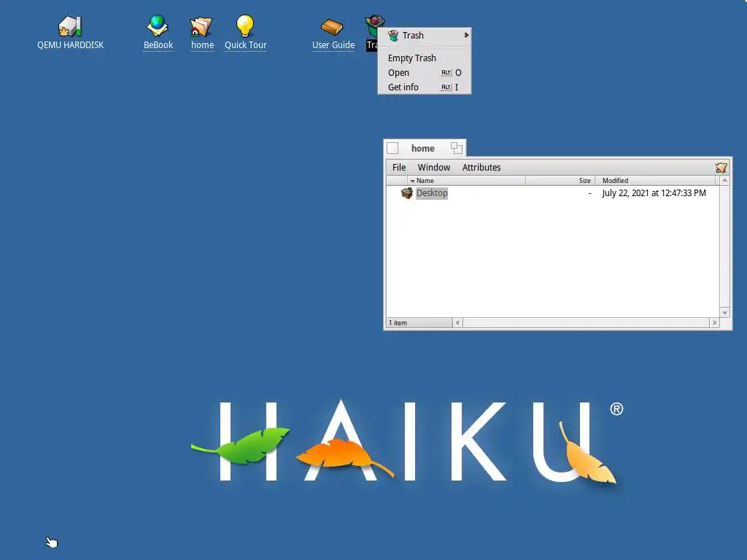Sort by the Modified column header
Viewport: 747px width, 560px height.
pos(656,181)
